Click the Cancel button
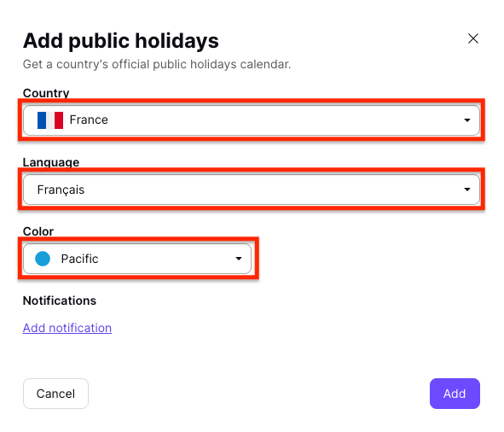Viewport: 504px width, 432px height. (55, 394)
